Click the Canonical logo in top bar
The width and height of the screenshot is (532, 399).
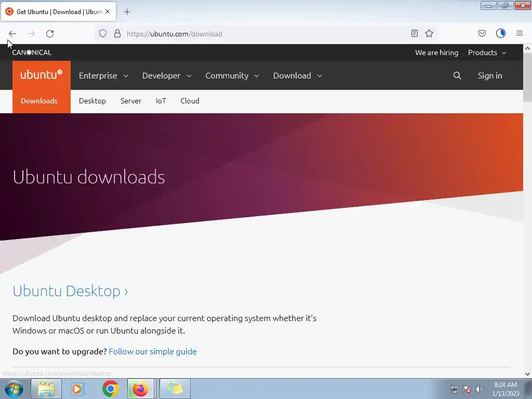[32, 52]
